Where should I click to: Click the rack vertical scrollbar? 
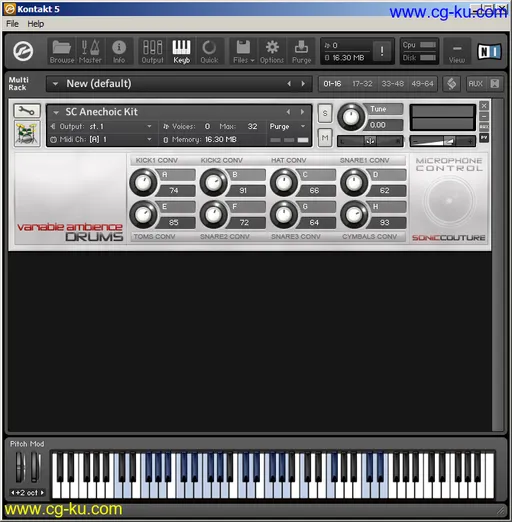click(x=498, y=265)
